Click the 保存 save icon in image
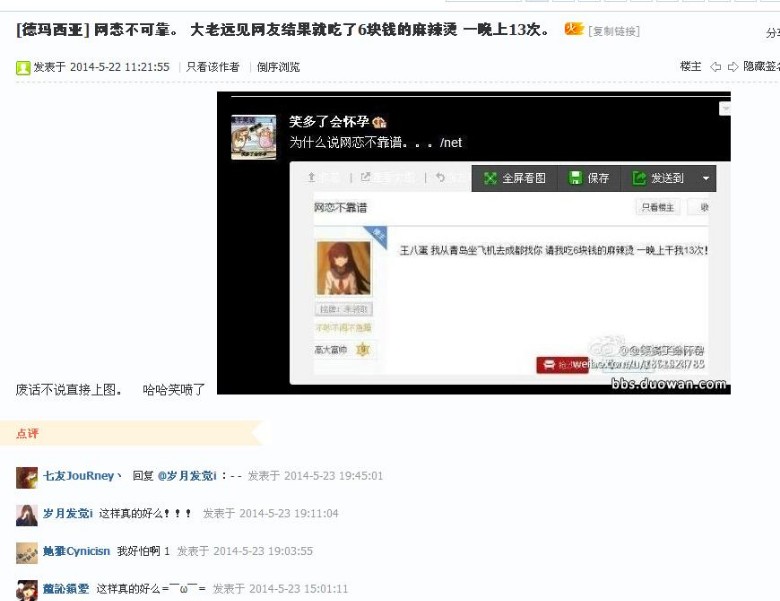Viewport: 780px width, 601px height. click(576, 178)
